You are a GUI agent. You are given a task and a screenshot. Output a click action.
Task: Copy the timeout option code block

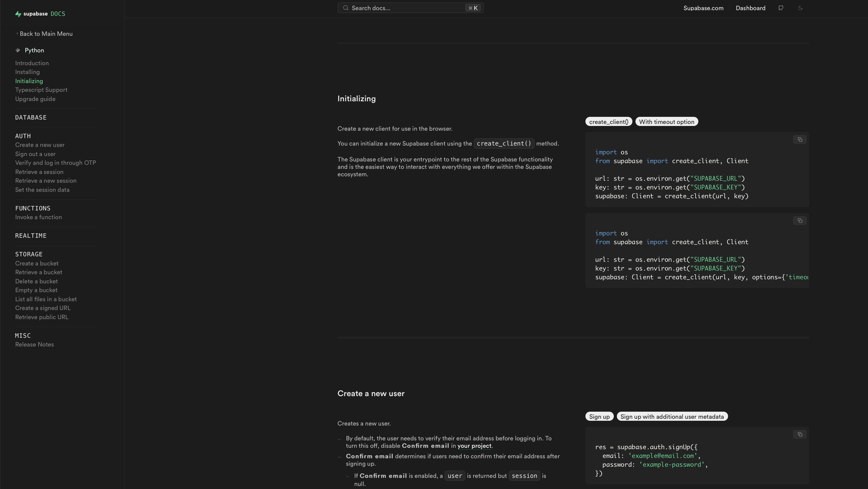800,221
